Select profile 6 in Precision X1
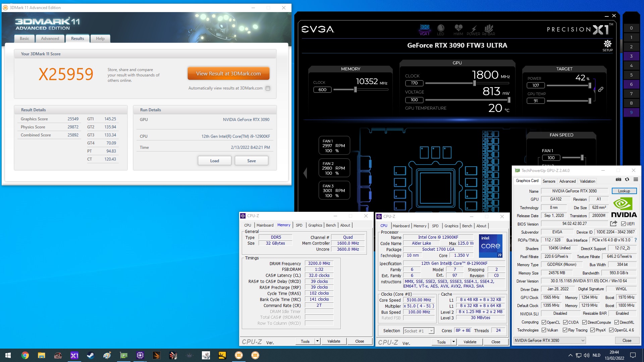Screen dimensions: 644x362 pos(631,84)
